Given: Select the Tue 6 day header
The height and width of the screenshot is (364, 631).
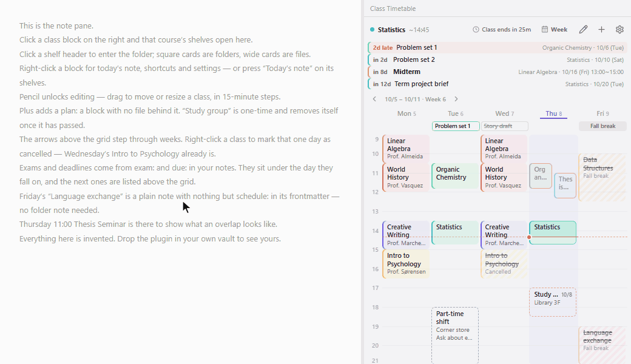Looking at the screenshot, I should click(x=456, y=113).
